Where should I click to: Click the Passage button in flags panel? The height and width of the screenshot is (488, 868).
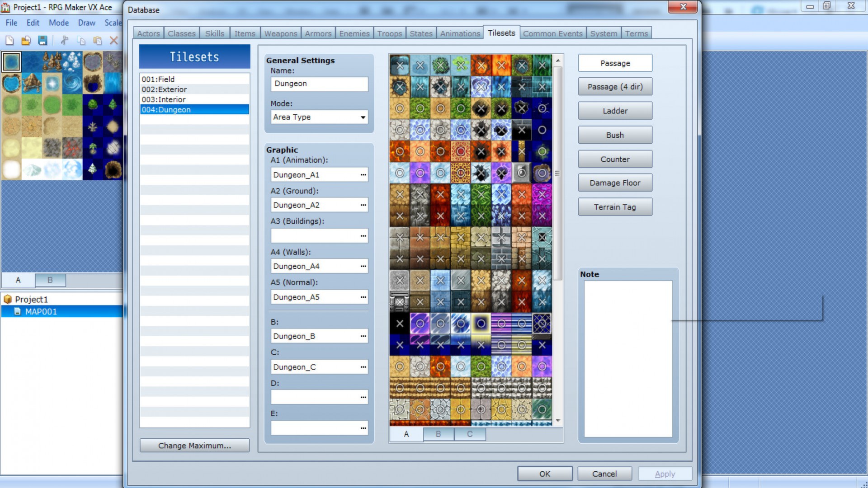(x=615, y=63)
